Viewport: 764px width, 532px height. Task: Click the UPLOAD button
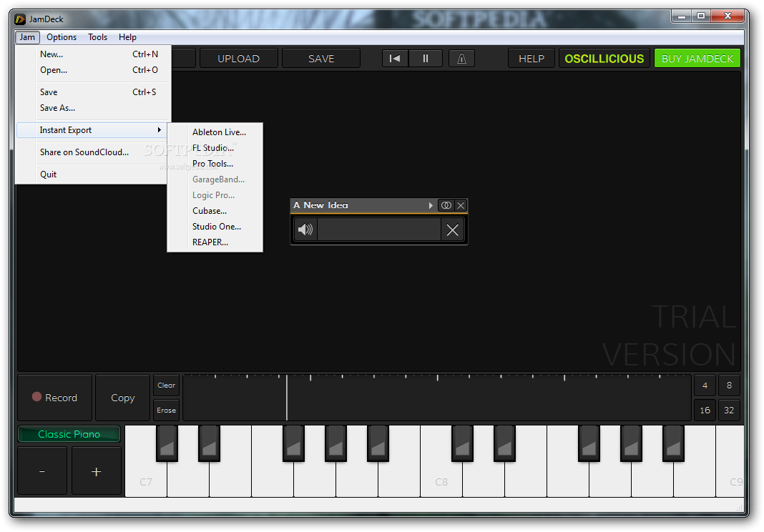[239, 59]
